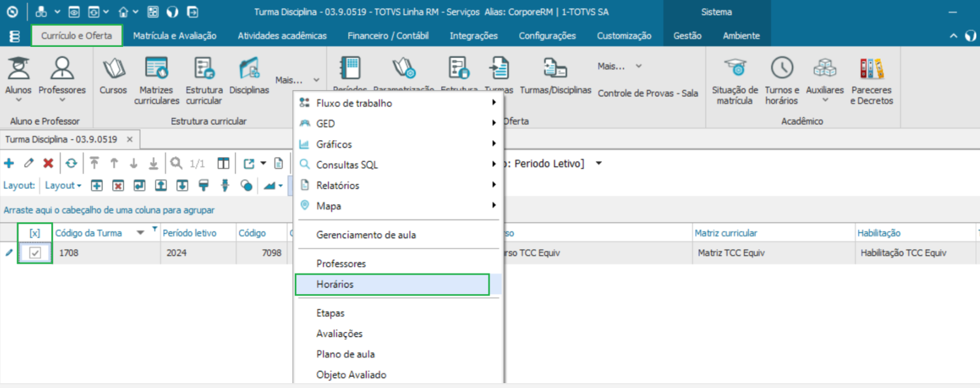This screenshot has width=980, height=388.
Task: Open Matrizes curriculares
Action: pos(157,80)
